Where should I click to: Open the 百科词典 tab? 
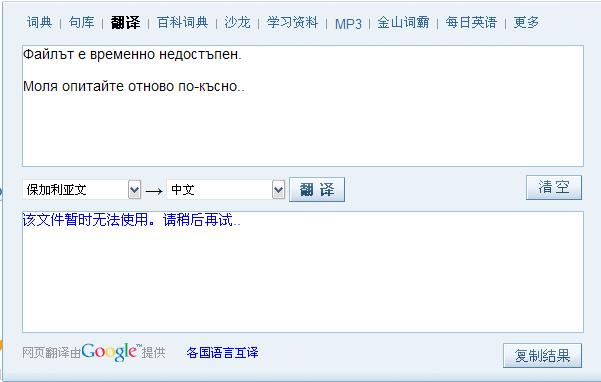click(x=182, y=23)
